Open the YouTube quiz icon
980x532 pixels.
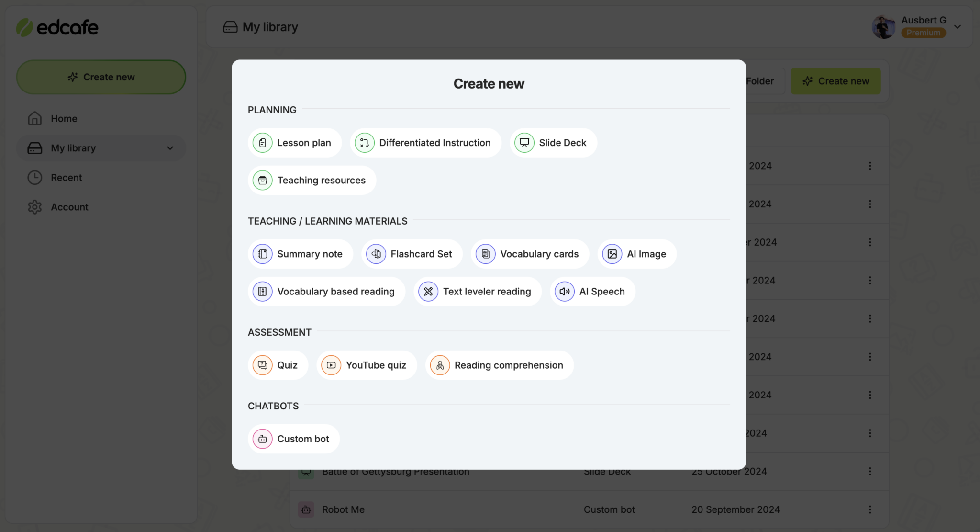[x=331, y=365]
